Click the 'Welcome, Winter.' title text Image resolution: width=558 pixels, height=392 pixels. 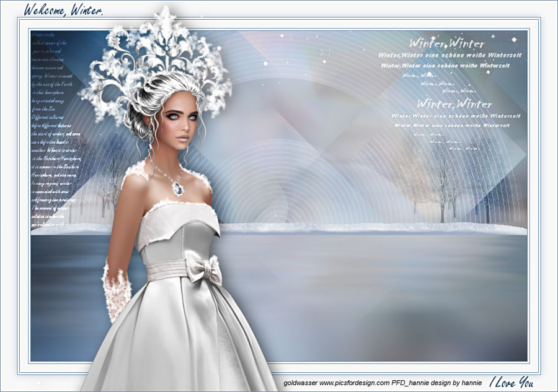coord(63,10)
